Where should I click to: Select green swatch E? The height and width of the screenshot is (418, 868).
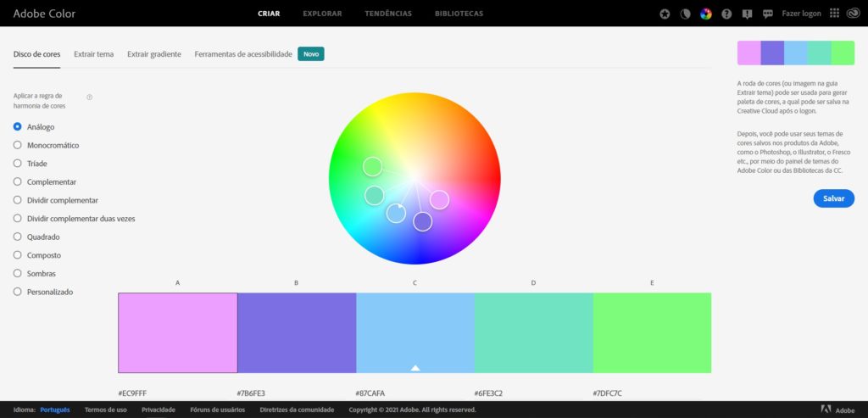point(652,332)
